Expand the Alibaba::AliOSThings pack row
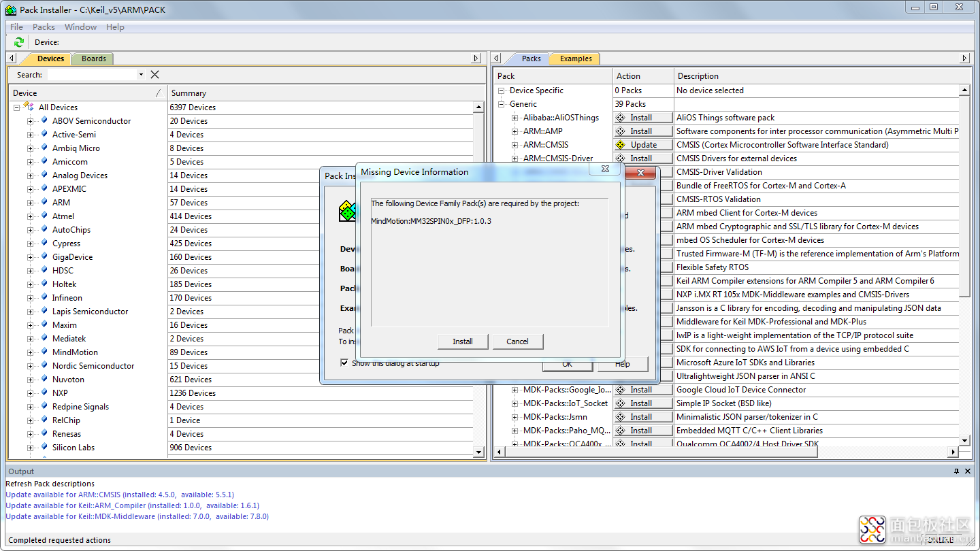Viewport: 980px width, 551px height. coord(515,118)
